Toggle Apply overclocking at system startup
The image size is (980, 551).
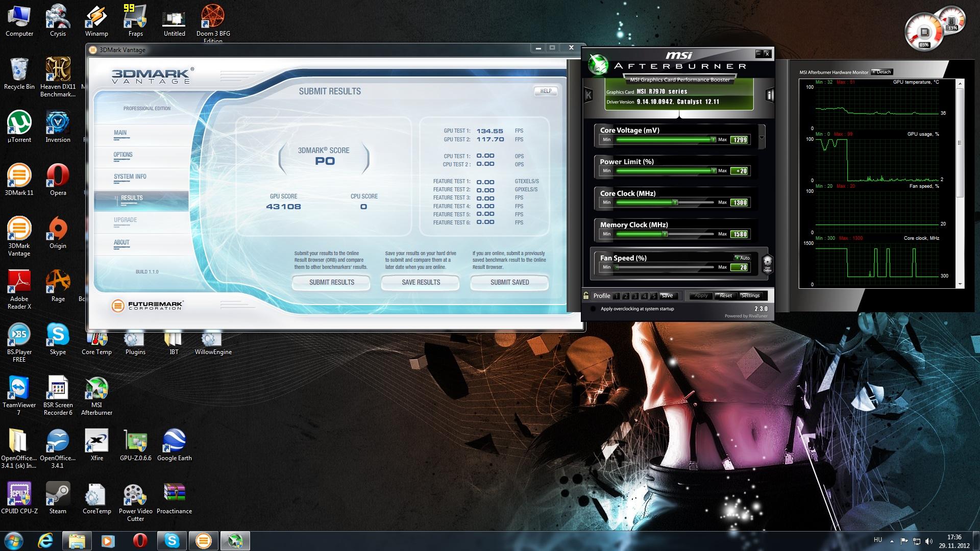594,309
